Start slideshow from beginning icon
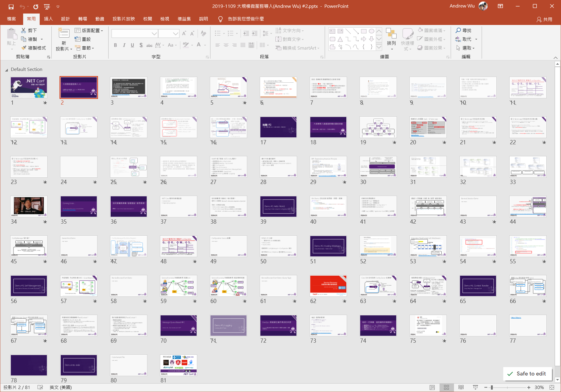Image resolution: width=561 pixels, height=392 pixels. click(47, 6)
